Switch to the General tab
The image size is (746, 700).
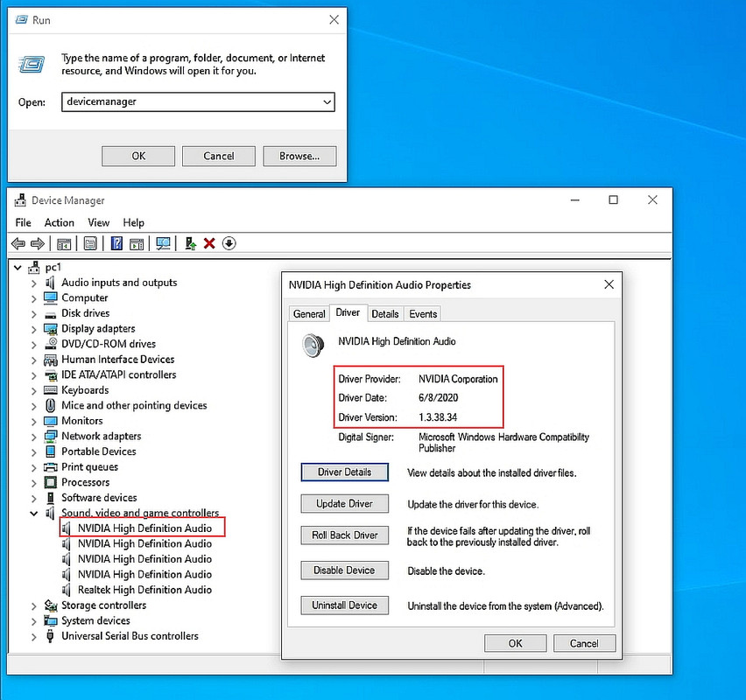[x=309, y=314]
